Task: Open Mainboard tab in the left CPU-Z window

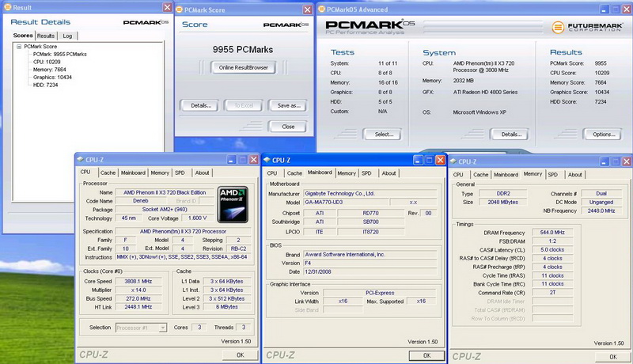Action: coord(133,173)
